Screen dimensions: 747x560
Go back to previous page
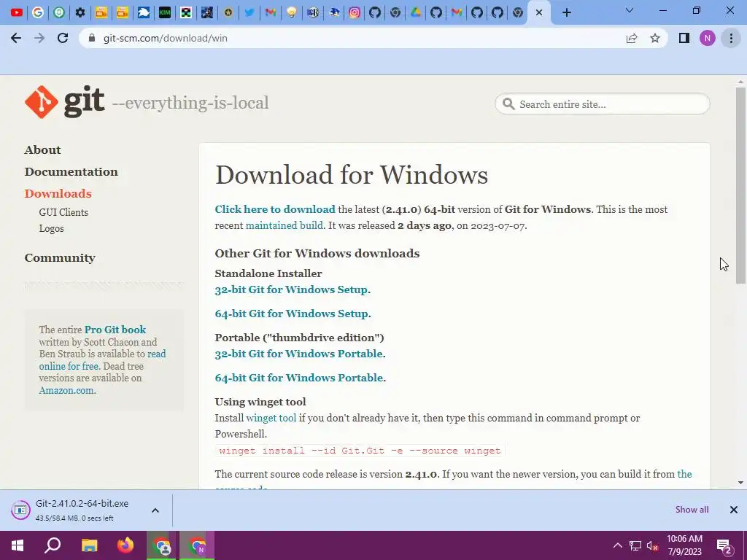16,38
